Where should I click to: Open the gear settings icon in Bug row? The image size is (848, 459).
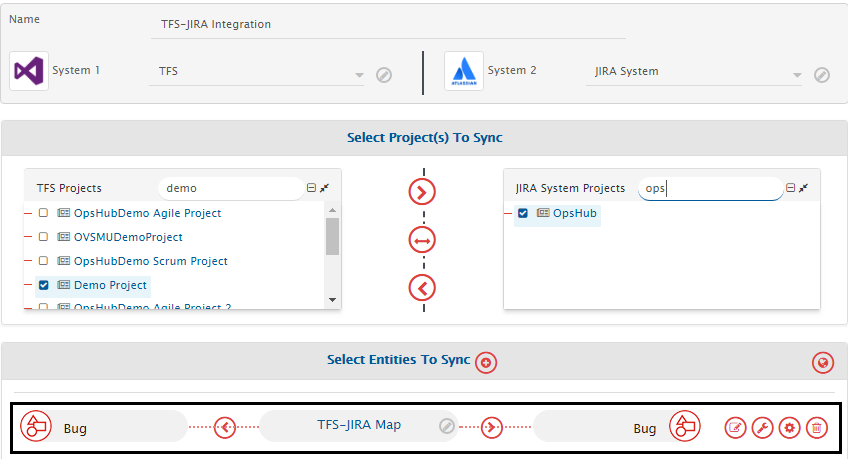click(790, 428)
